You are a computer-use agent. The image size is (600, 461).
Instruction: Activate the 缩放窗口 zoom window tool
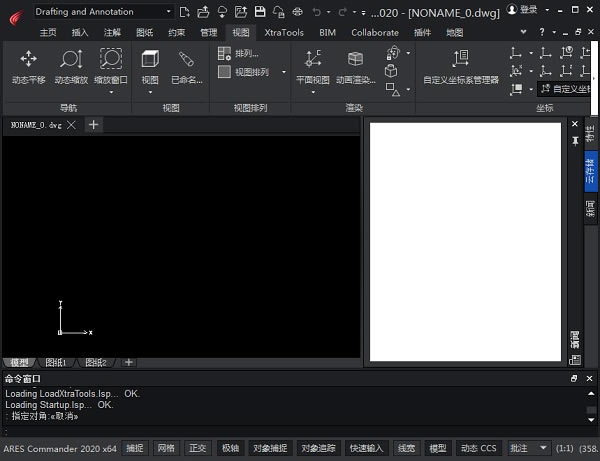point(111,66)
